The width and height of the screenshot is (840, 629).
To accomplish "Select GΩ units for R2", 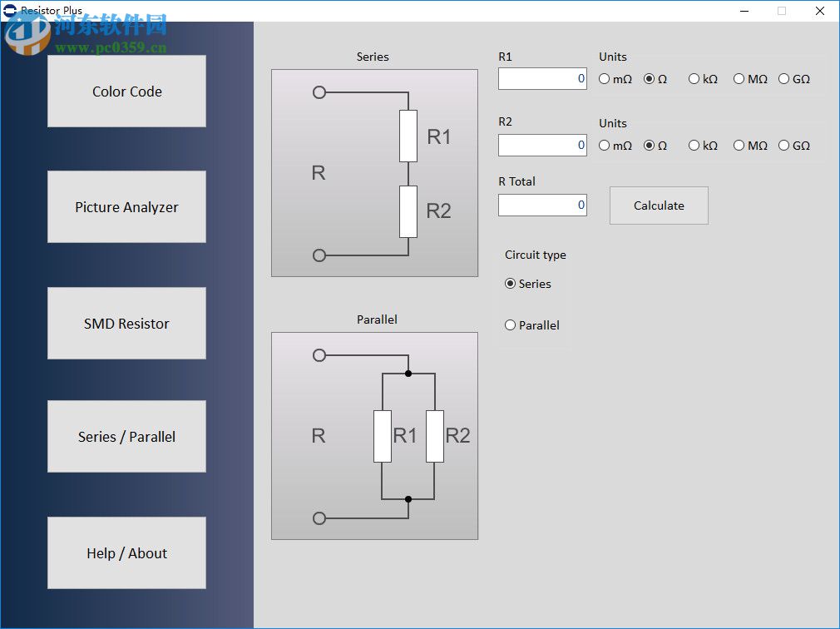I will pos(783,146).
